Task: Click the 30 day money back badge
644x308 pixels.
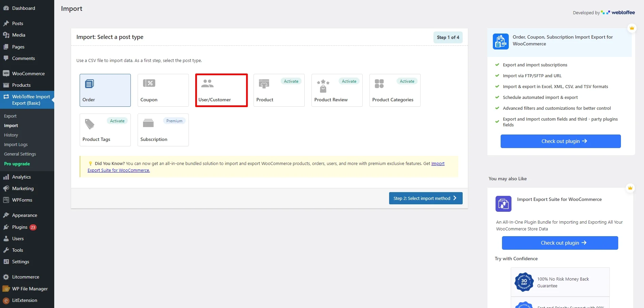Action: point(524,282)
